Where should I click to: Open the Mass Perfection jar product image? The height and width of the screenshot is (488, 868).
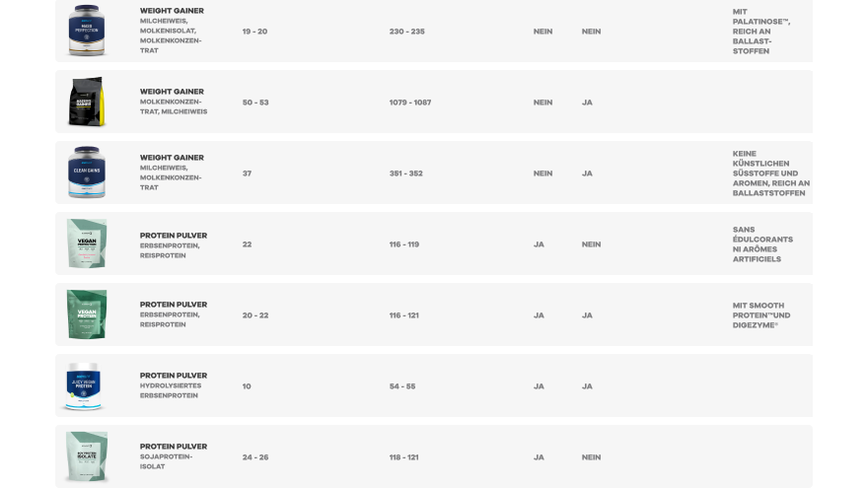point(87,31)
